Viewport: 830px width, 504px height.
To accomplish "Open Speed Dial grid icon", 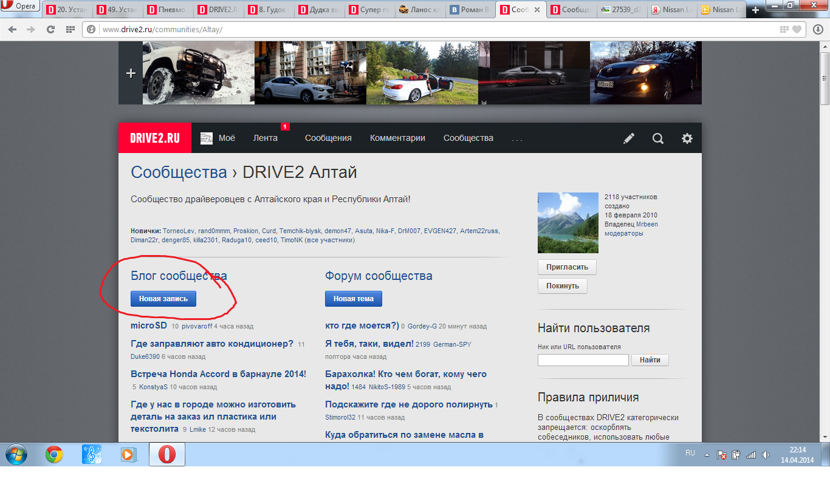I will 70,29.
